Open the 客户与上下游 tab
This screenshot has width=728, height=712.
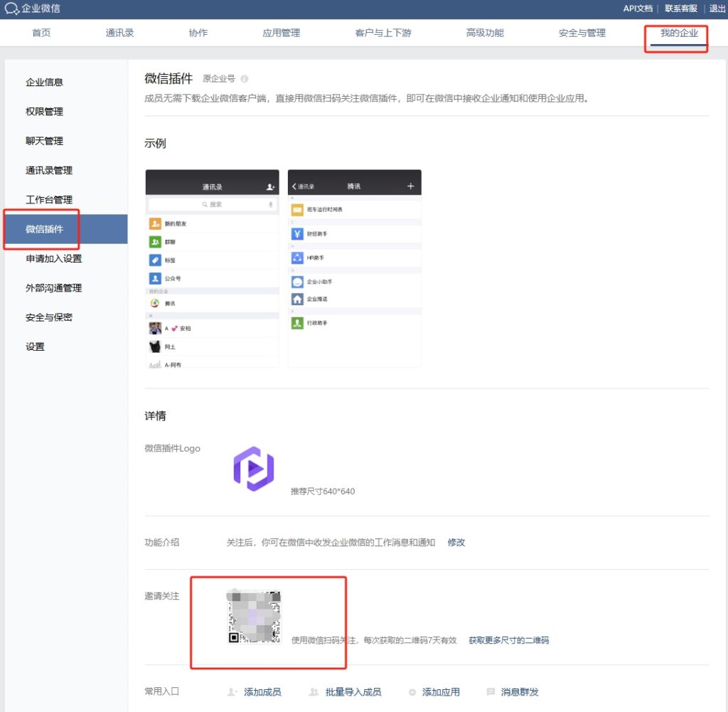point(383,33)
